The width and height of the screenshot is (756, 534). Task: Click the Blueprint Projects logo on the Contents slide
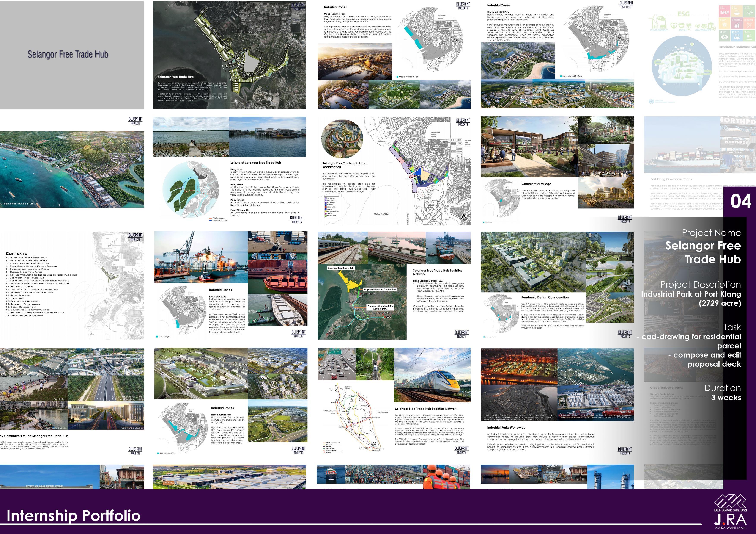point(135,237)
